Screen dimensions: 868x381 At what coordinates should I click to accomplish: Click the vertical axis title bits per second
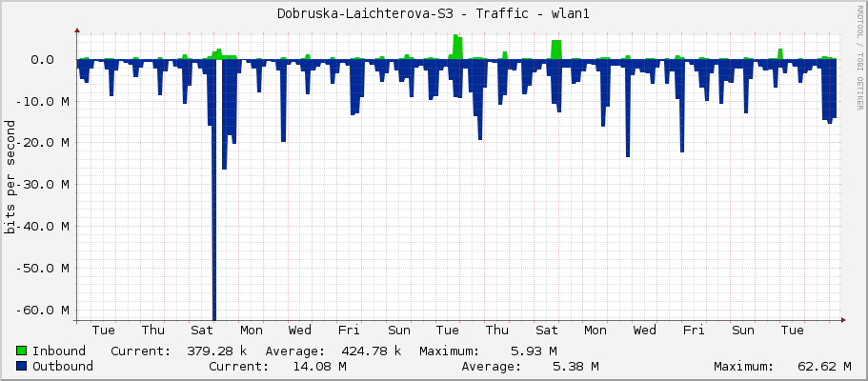point(10,176)
